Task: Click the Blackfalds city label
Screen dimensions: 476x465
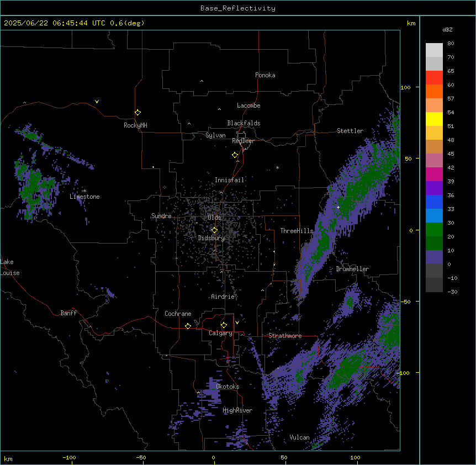Action: pyautogui.click(x=244, y=123)
